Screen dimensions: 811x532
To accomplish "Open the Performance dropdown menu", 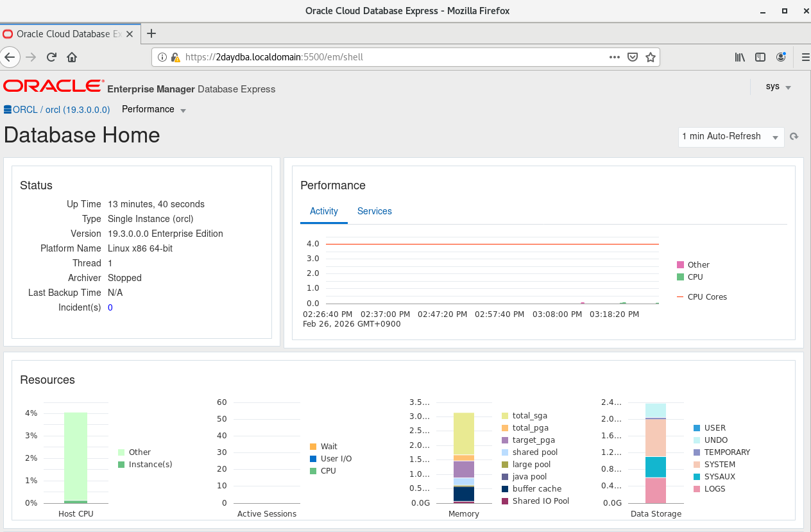I will pos(154,110).
